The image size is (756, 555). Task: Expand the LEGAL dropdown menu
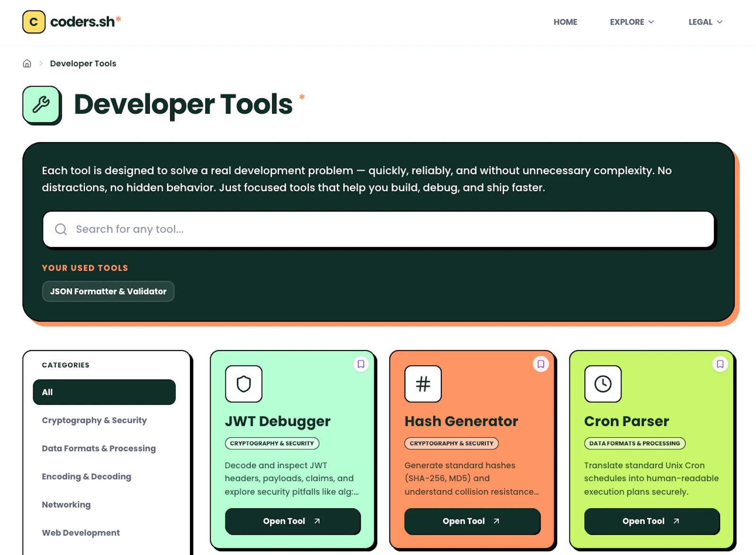click(x=705, y=22)
